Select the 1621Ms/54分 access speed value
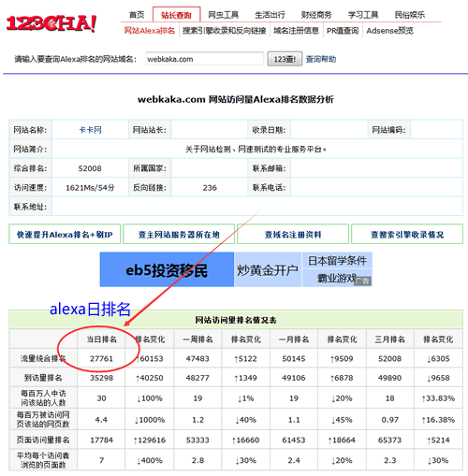The image size is (468, 476). (90, 188)
